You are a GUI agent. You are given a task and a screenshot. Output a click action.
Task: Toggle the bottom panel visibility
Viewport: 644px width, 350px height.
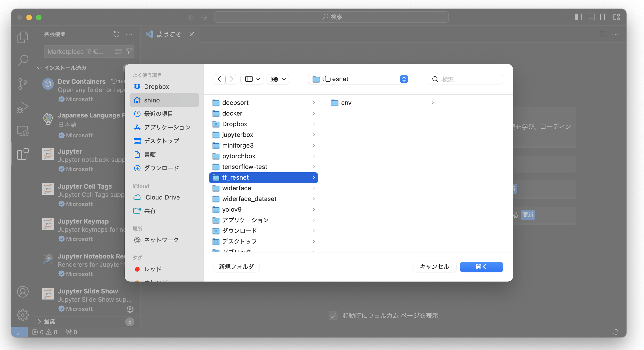tap(591, 17)
